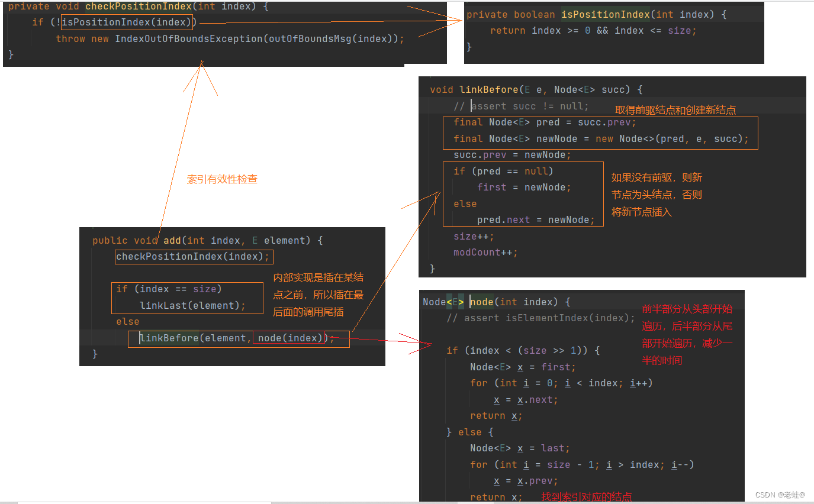Click the 'first = newNode;' assignment

[x=524, y=188]
